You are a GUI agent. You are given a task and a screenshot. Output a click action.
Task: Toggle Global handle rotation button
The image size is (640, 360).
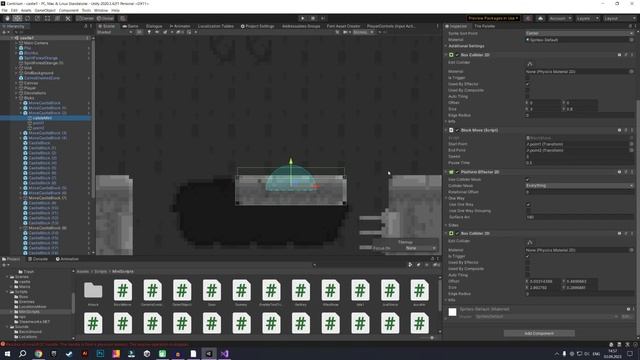pyautogui.click(x=105, y=18)
